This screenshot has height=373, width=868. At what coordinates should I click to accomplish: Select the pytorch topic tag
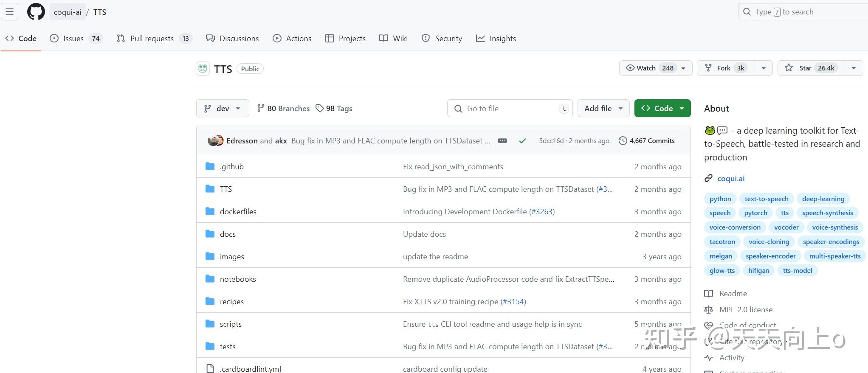[x=755, y=213]
